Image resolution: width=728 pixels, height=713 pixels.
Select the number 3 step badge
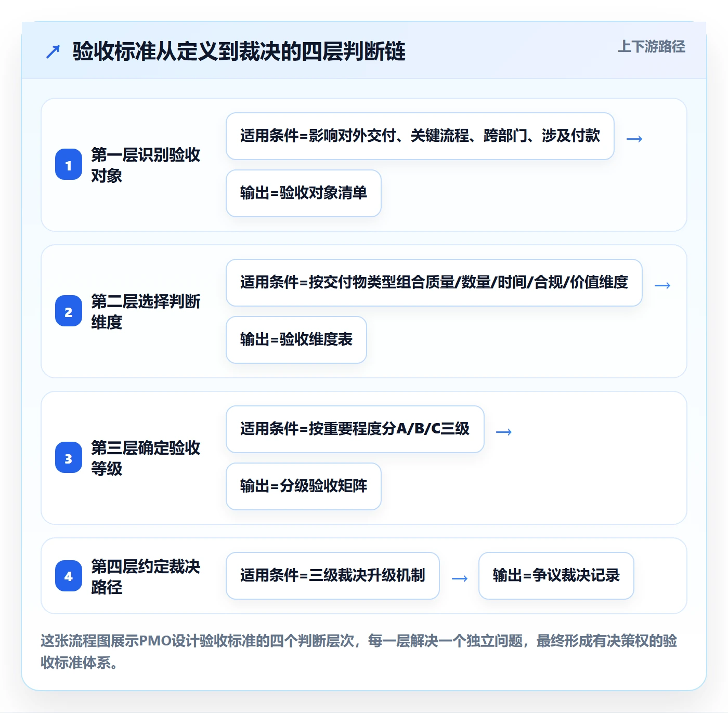69,458
